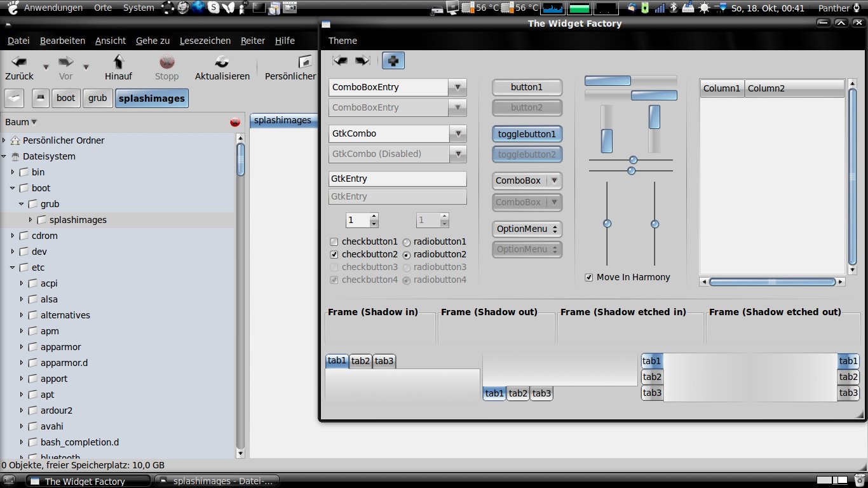Open the brightness sun applet in the panel

coord(704,8)
